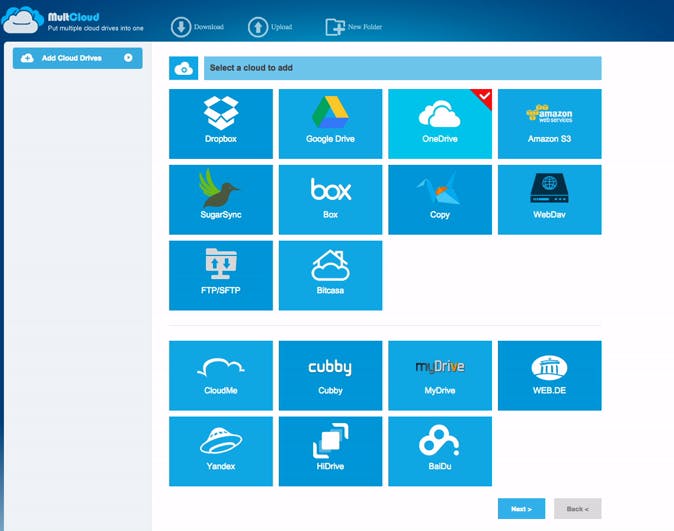Pick the Amazon S3 tile

point(549,124)
